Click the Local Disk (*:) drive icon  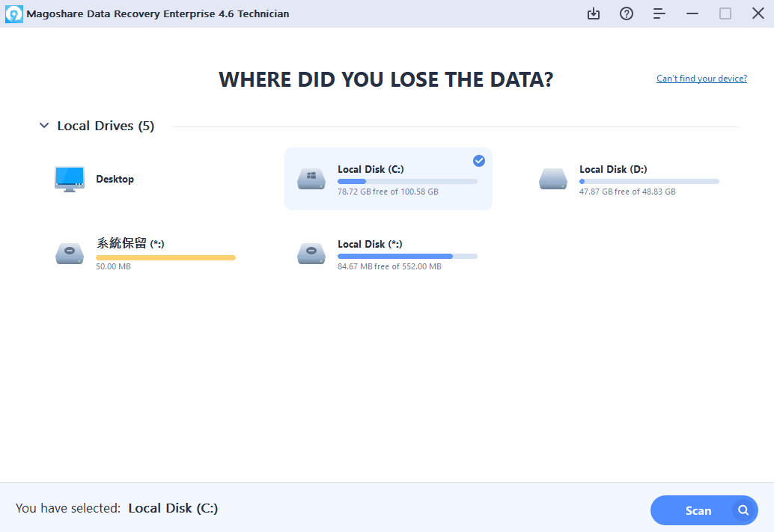(x=311, y=254)
